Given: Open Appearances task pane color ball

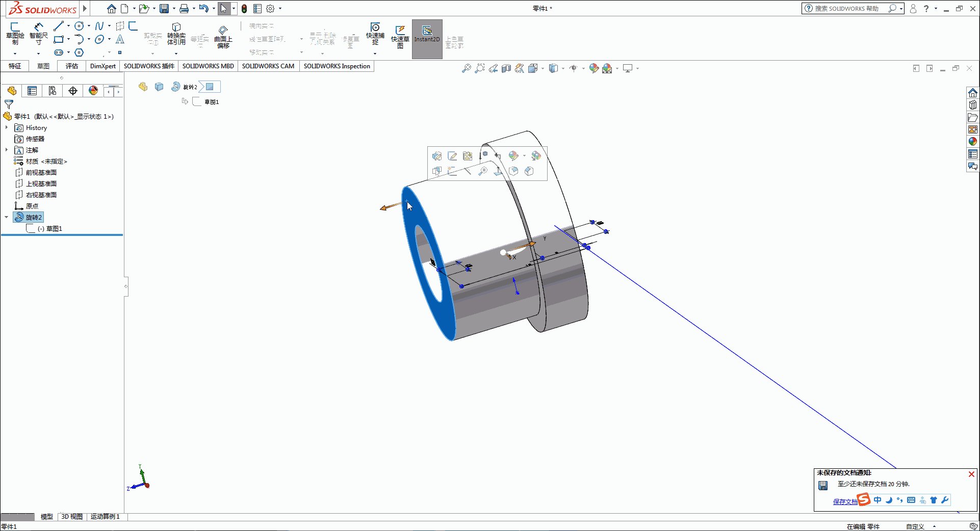Looking at the screenshot, I should pos(973,141).
